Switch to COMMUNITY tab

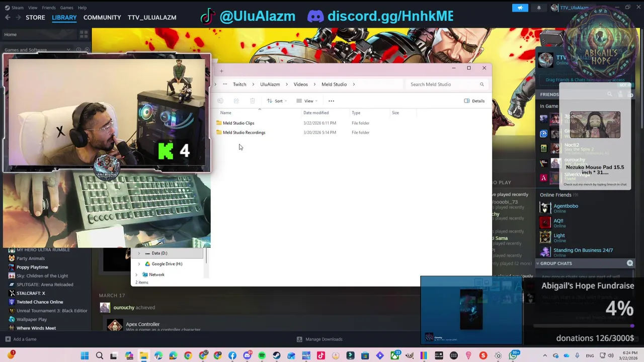[x=102, y=18]
